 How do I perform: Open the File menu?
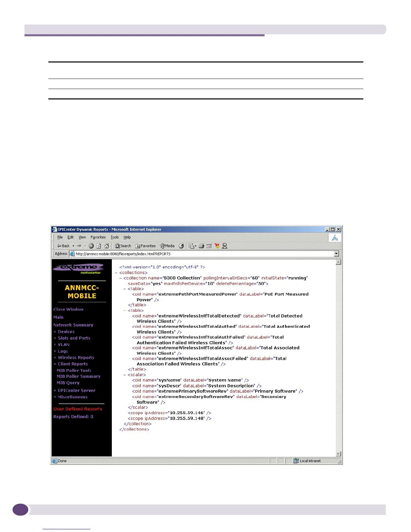tap(60, 237)
